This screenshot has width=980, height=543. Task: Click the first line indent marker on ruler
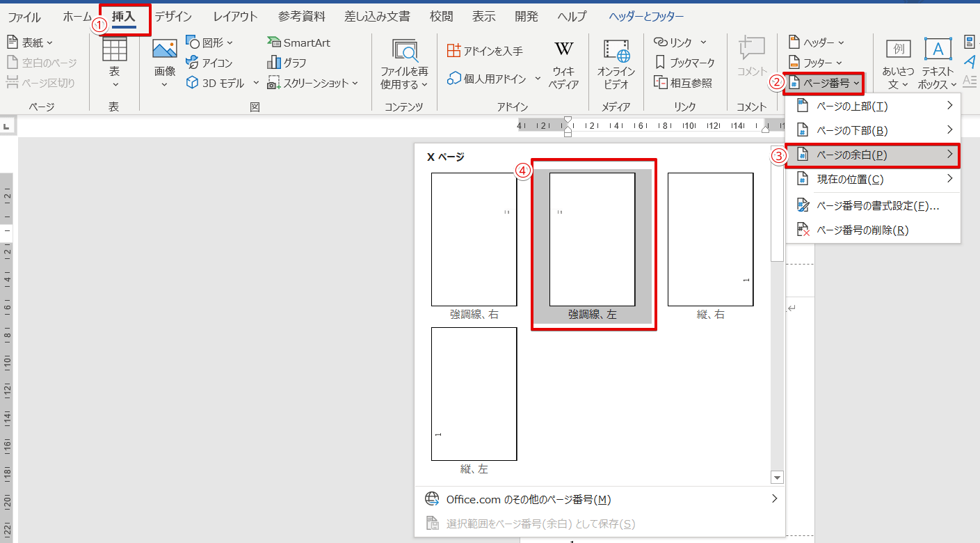[568, 120]
